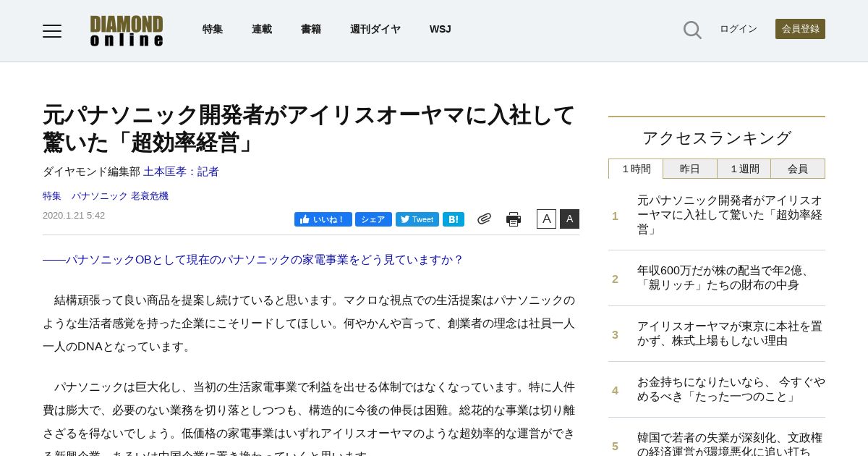Clip the article with paperclip icon
The width and height of the screenshot is (868, 456).
tap(484, 219)
